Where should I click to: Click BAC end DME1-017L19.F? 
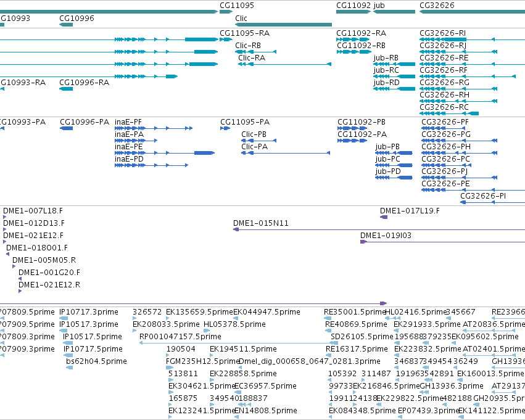[410, 211]
